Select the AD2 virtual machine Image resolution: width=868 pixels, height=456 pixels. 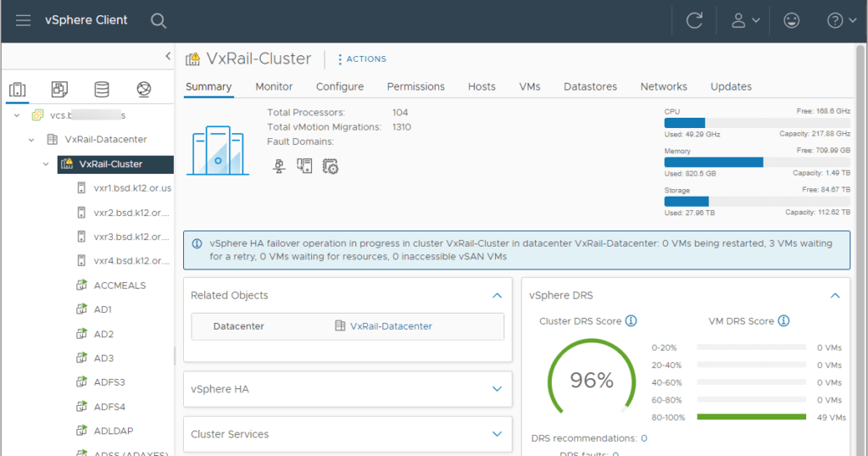coord(103,334)
